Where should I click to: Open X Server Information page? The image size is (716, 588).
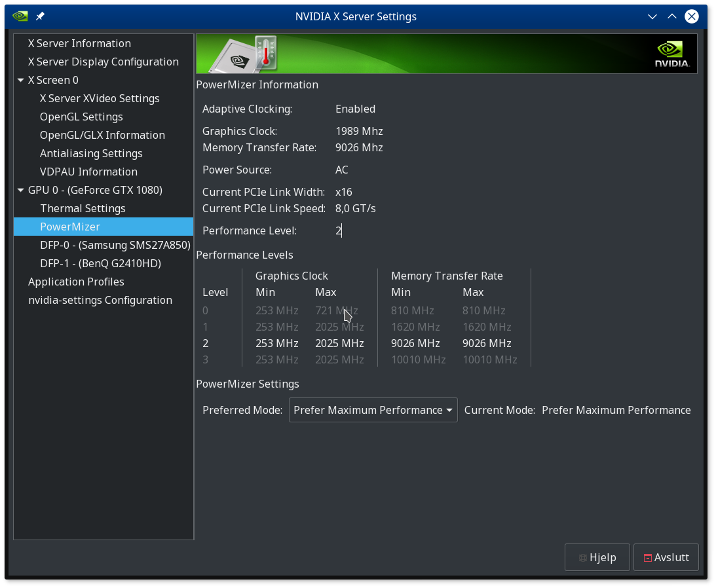point(79,43)
